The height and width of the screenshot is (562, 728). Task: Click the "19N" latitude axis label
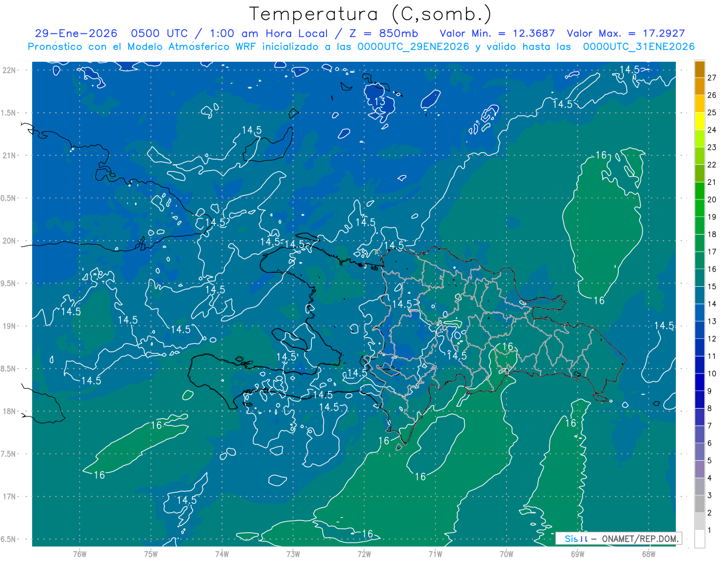[x=10, y=326]
